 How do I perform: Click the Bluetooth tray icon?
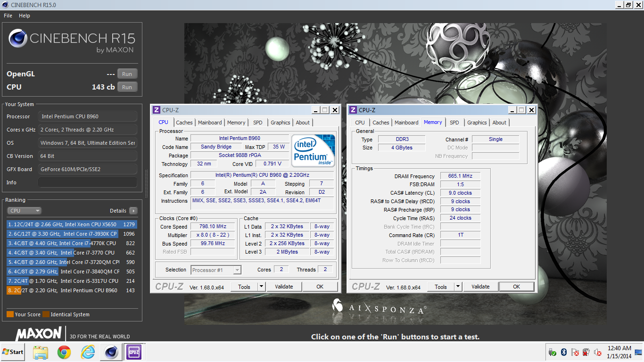pos(564,352)
